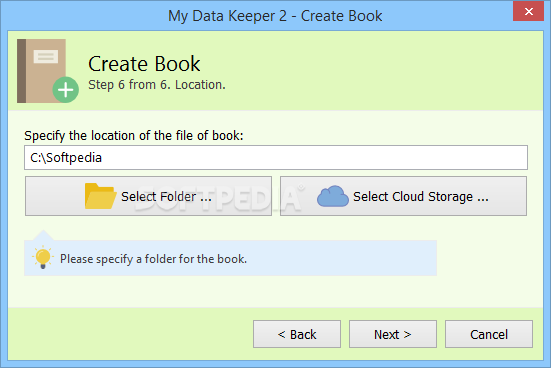Click the 'Please specify a folder' hint text

tap(153, 259)
